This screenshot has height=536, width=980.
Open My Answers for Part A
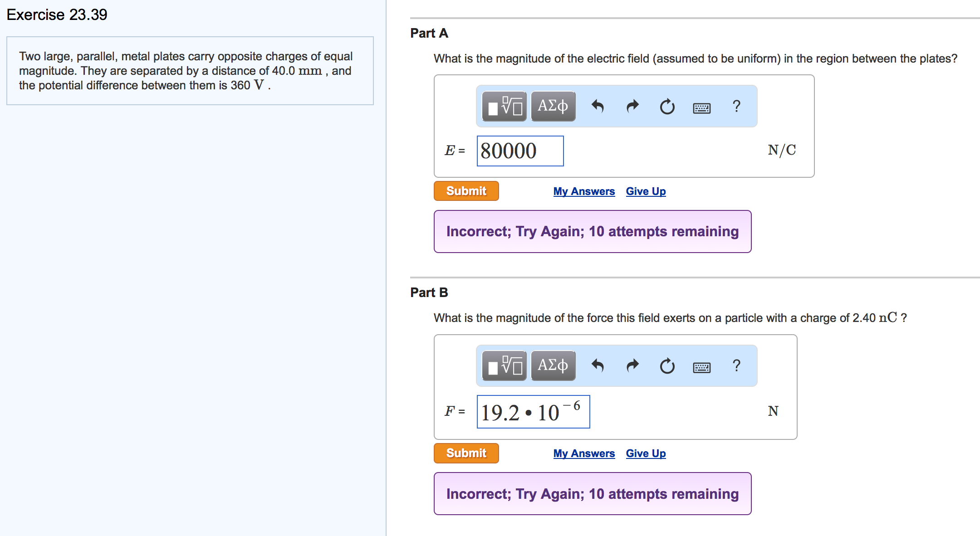click(x=584, y=191)
